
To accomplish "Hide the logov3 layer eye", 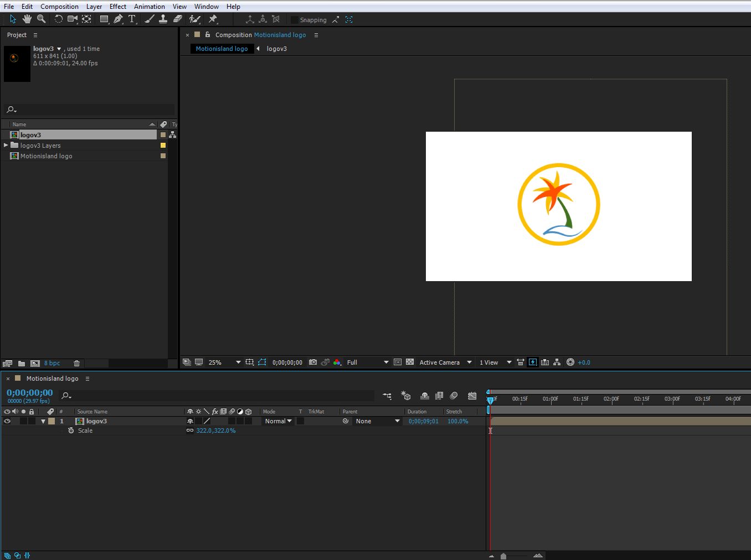I will [x=7, y=421].
